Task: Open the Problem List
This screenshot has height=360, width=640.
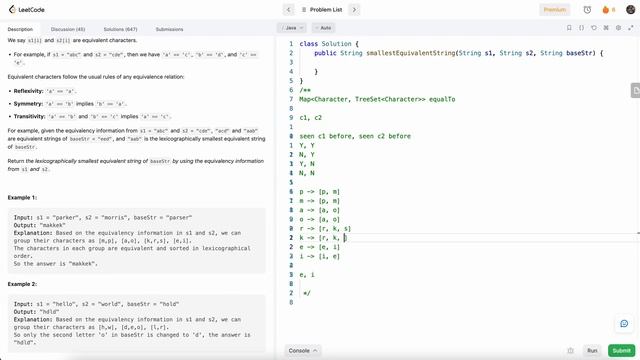Action: [x=322, y=9]
